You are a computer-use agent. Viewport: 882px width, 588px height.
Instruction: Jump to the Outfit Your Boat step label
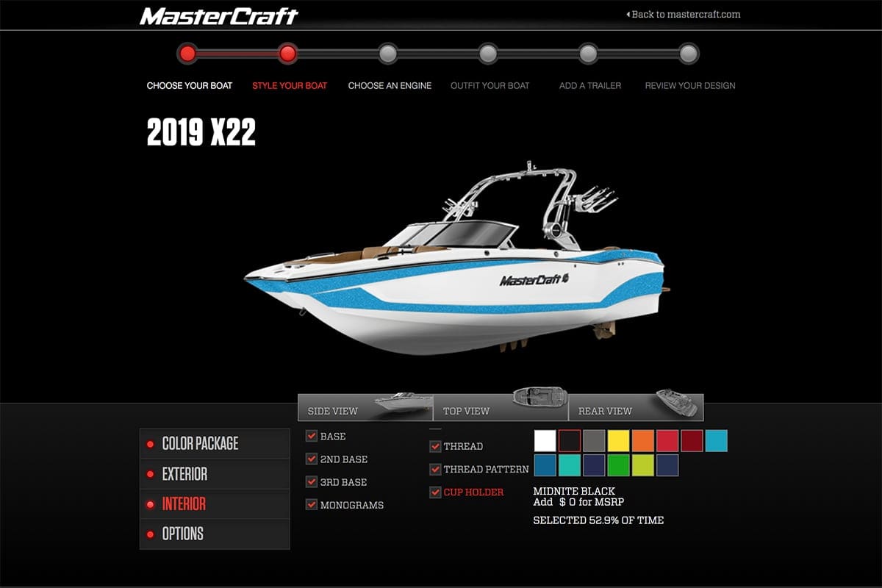pyautogui.click(x=490, y=85)
